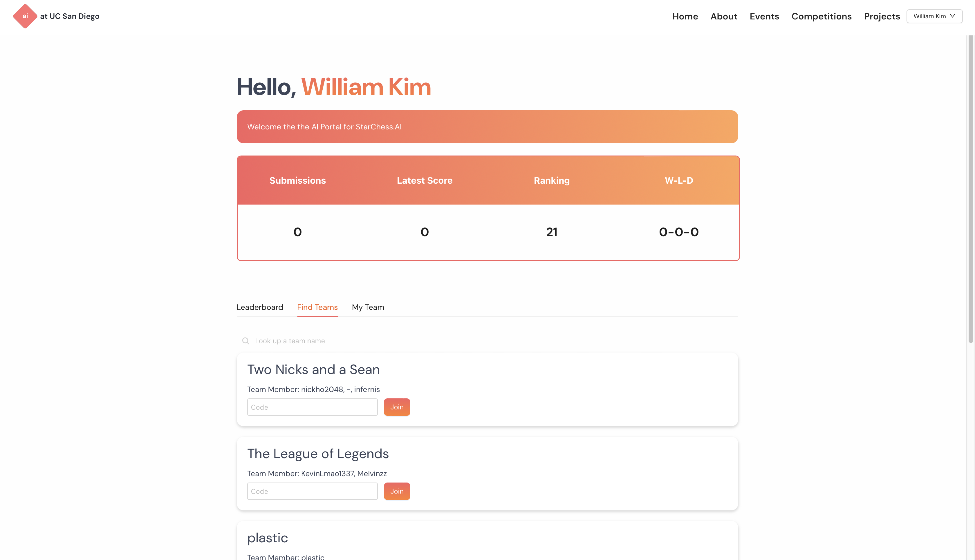This screenshot has height=560, width=975.
Task: Open the Projects page
Action: click(x=882, y=16)
